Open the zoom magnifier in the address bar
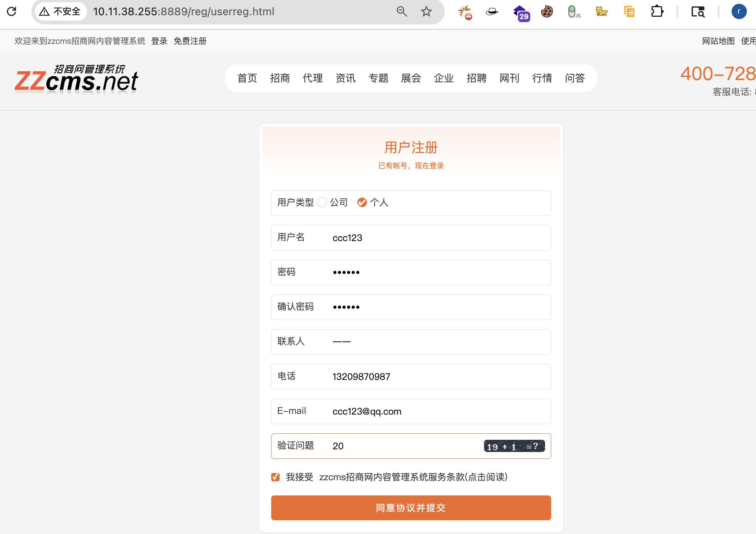Screen dimensions: 756x534 [x=401, y=12]
